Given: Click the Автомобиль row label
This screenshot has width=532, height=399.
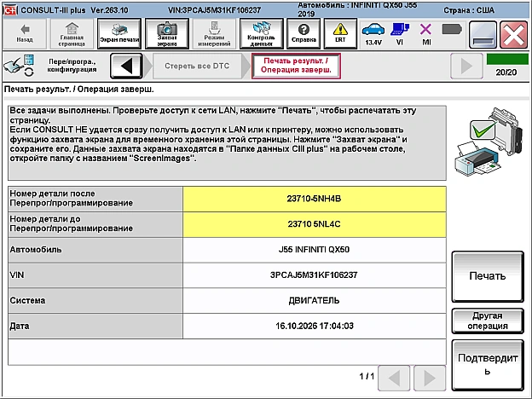Looking at the screenshot, I should 95,250.
